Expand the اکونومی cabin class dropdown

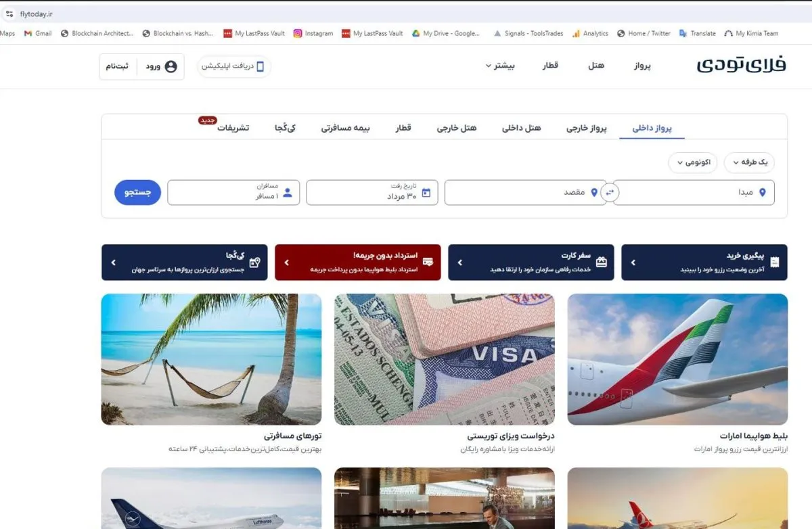pos(693,162)
